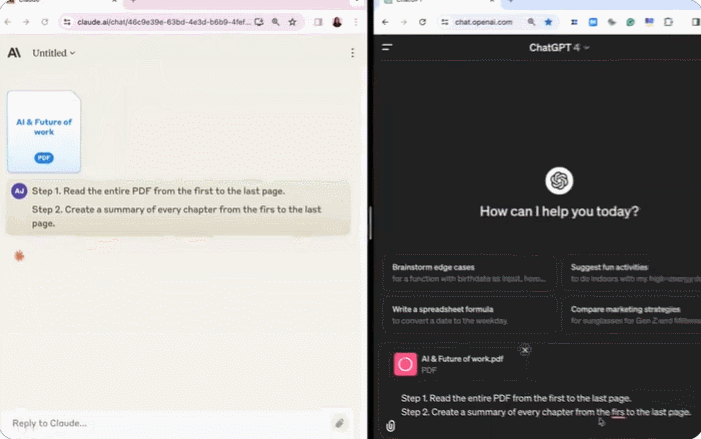Click the ChatGPT logo in the center

pyautogui.click(x=559, y=181)
